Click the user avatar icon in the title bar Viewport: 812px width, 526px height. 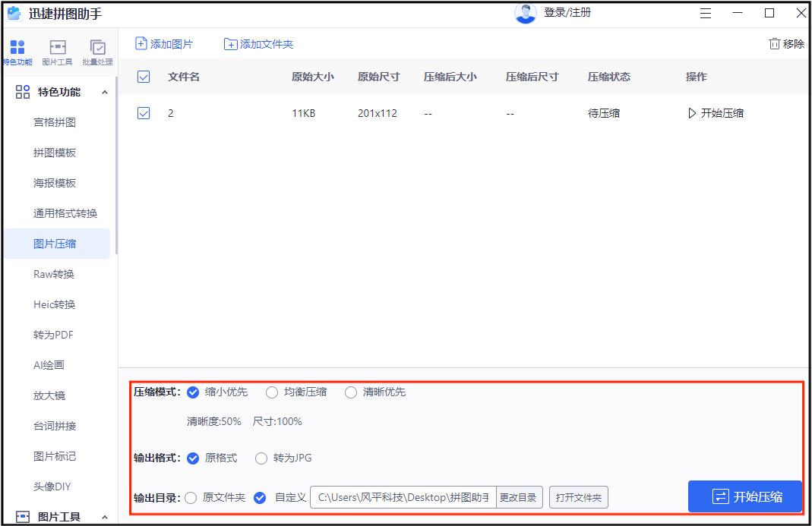tap(525, 12)
